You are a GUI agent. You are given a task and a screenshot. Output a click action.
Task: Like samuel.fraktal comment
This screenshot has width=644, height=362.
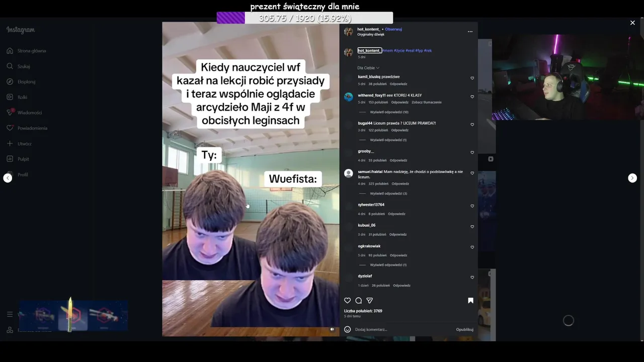(x=472, y=173)
